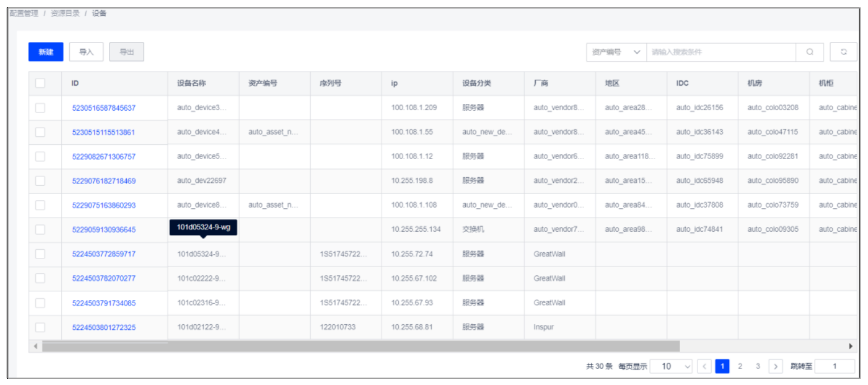
Task: Click the ID column header
Action: [x=115, y=83]
